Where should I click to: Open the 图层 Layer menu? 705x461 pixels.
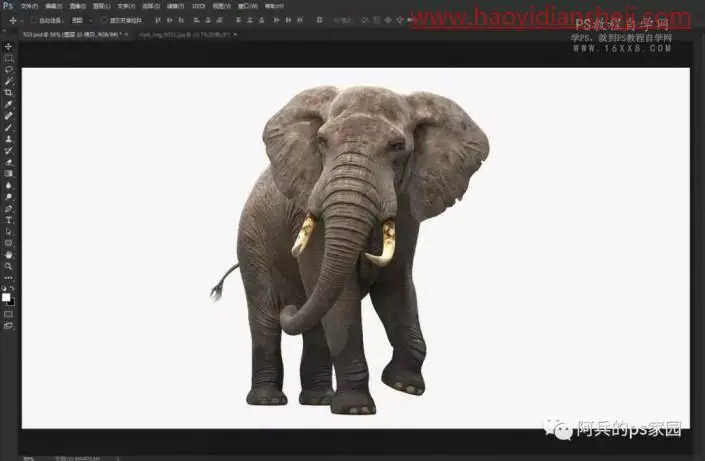click(102, 6)
